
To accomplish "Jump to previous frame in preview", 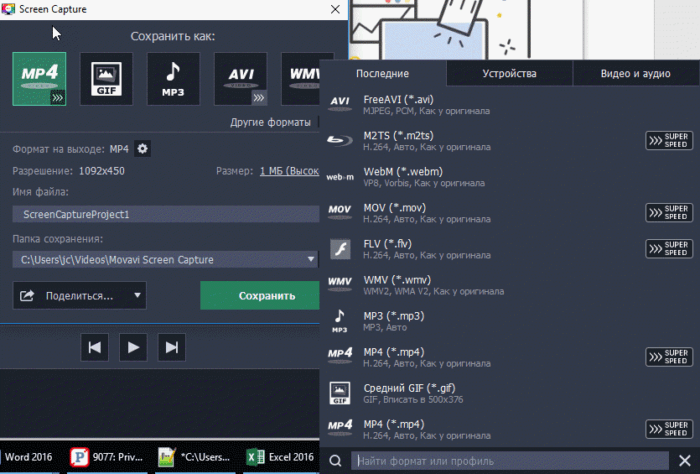I will pos(95,347).
